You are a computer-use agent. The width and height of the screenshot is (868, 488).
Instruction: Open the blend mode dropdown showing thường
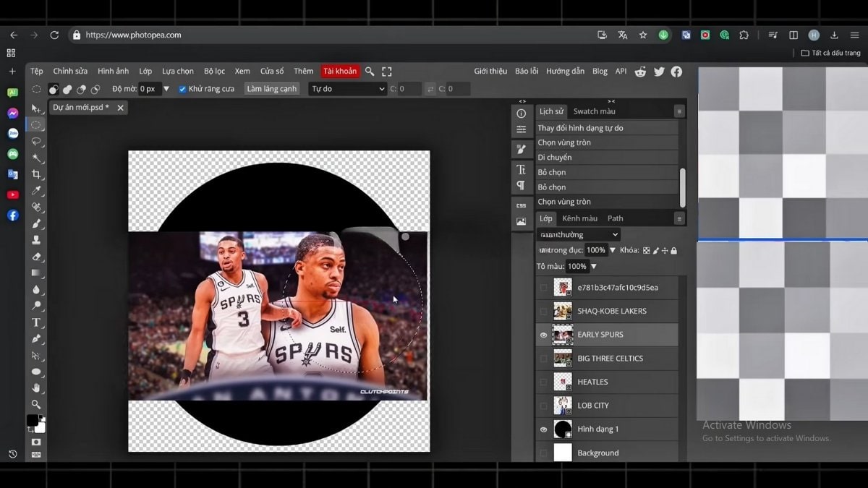[x=577, y=234]
